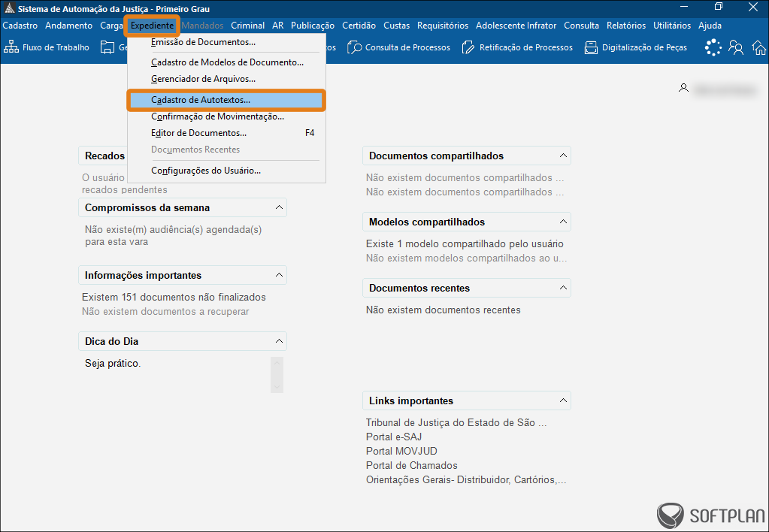
Task: Click the Consulta de Processos magnifier icon
Action: 354,47
